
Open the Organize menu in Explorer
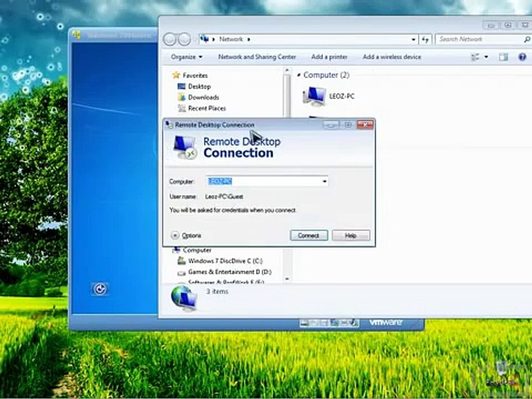point(187,57)
